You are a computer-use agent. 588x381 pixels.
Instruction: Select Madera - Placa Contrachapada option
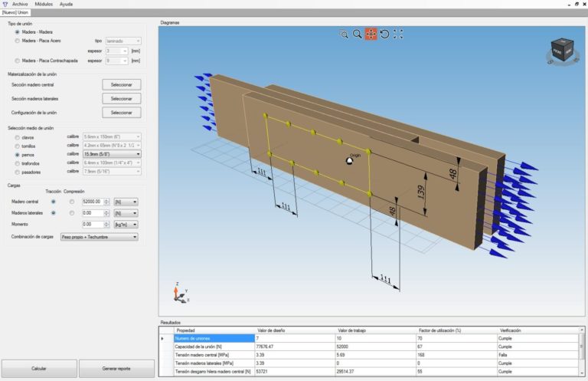point(18,61)
